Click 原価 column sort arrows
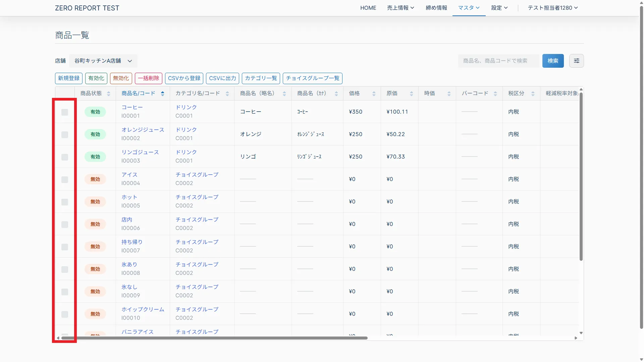 [411, 94]
